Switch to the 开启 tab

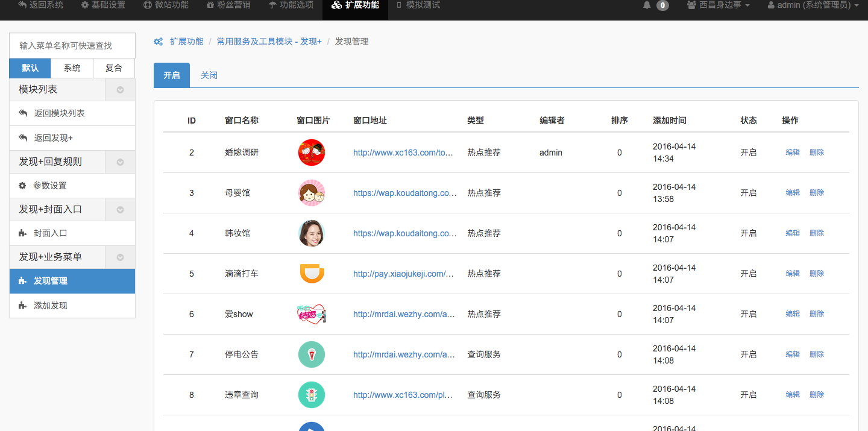(172, 75)
